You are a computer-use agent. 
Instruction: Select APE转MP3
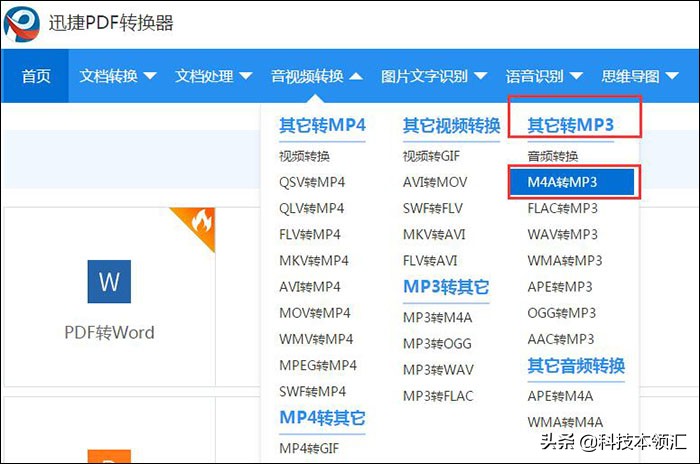tap(560, 287)
